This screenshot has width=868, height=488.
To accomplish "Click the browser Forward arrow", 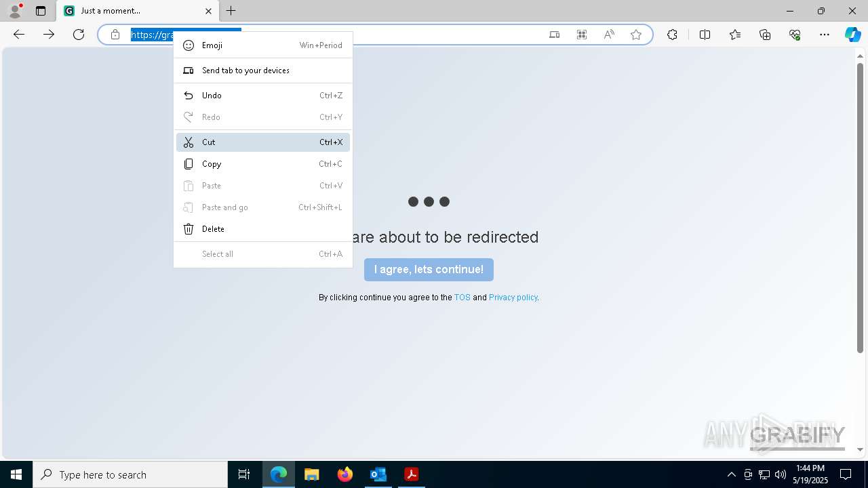I will (49, 35).
